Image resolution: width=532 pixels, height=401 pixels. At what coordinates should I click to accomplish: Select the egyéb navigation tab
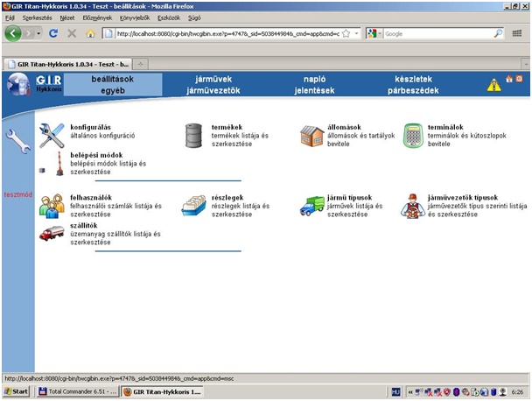click(x=113, y=91)
